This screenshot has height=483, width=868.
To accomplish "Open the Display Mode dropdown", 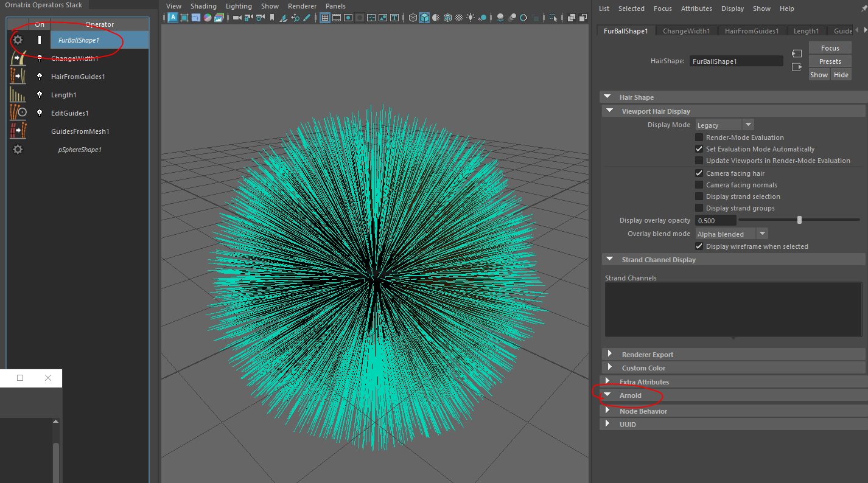I will (725, 125).
